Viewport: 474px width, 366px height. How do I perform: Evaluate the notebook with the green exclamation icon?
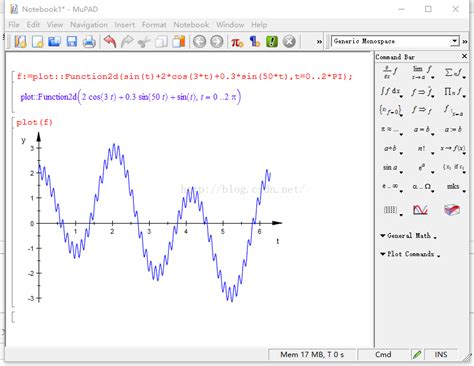tap(272, 42)
